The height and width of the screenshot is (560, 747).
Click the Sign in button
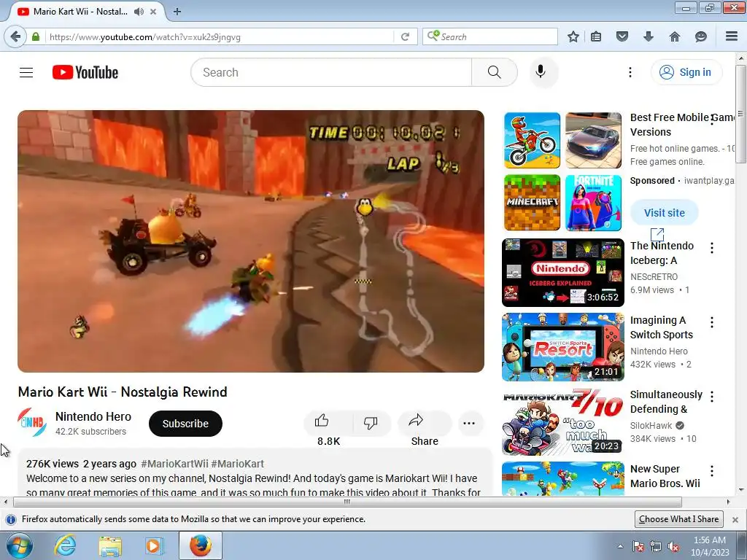686,72
